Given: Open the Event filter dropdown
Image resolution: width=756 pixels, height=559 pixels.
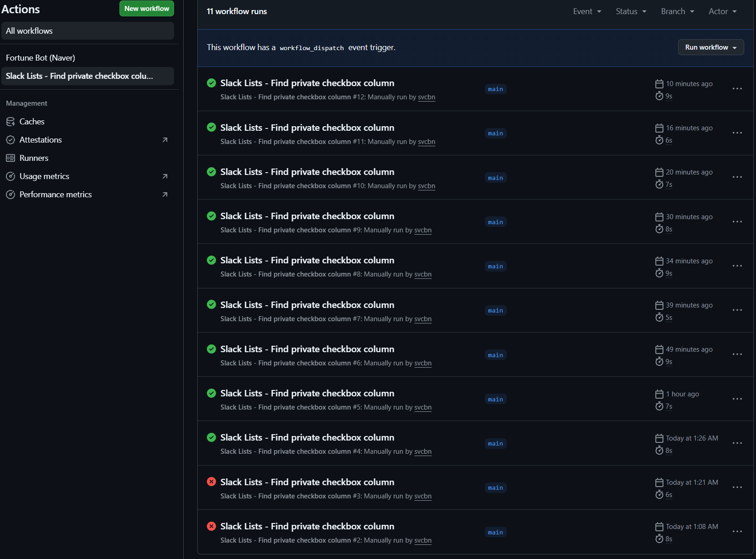Looking at the screenshot, I should click(x=587, y=11).
